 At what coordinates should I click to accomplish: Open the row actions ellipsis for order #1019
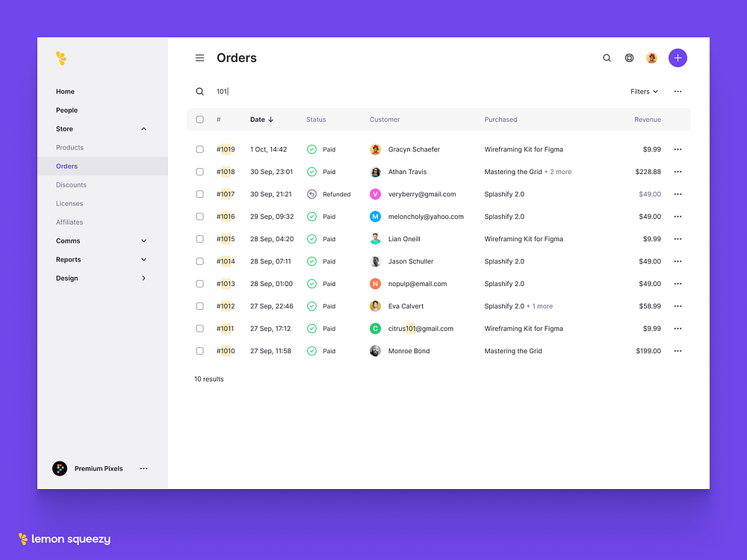pyautogui.click(x=678, y=149)
